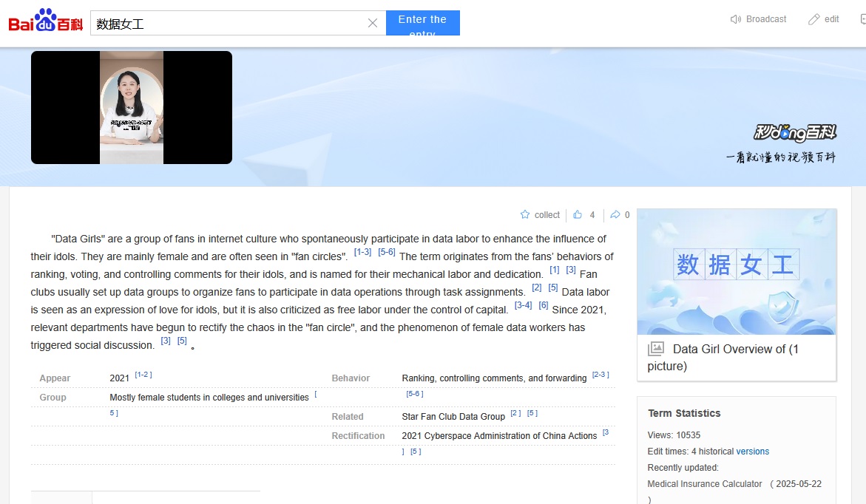
Task: Click the Group field label
Action: tap(53, 398)
